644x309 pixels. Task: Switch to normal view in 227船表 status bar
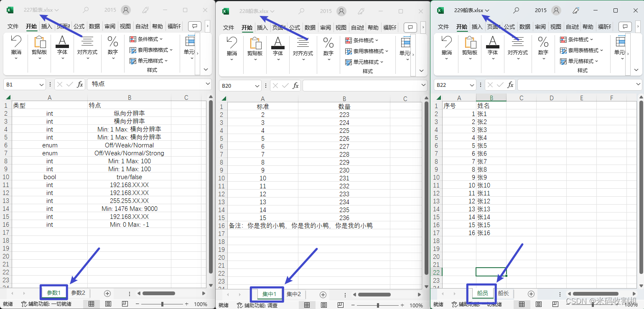tap(91, 304)
